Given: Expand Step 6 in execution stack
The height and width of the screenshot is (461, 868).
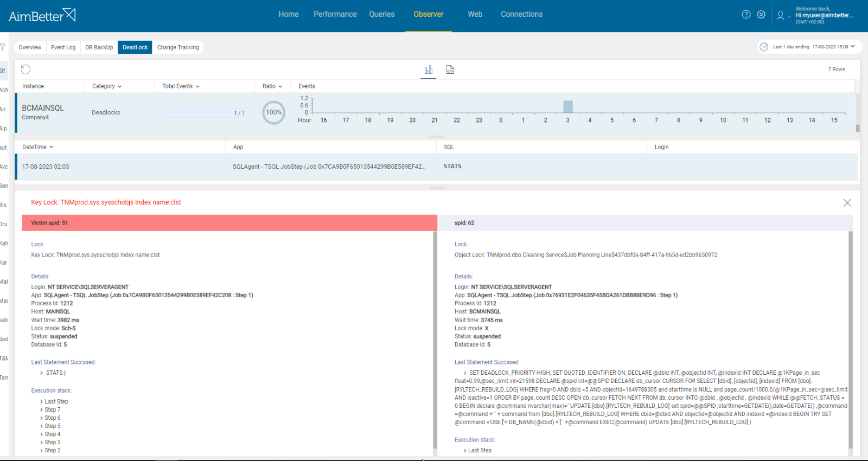Looking at the screenshot, I should [42, 418].
